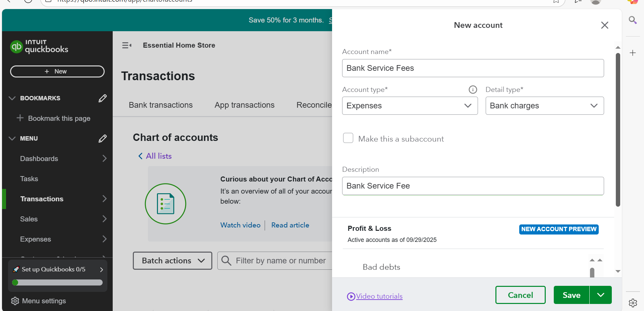Viewport: 644px width, 311px height.
Task: Open the Batch actions dropdown
Action: [x=172, y=261]
